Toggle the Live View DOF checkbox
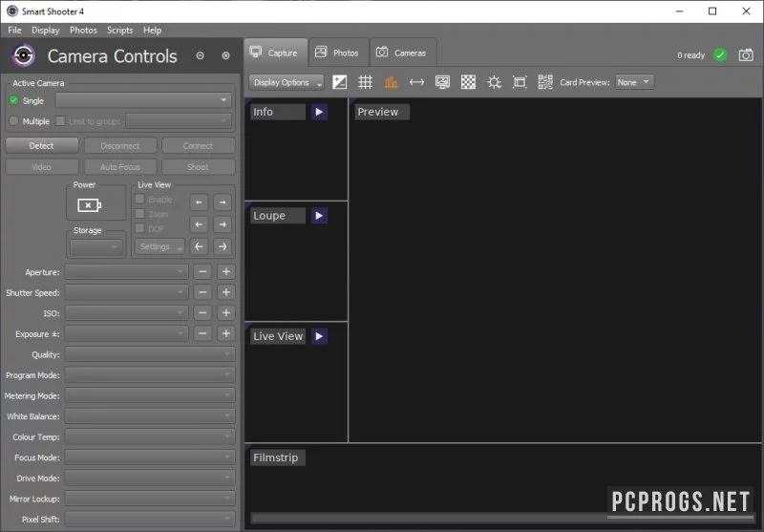Image resolution: width=764 pixels, height=532 pixels. (x=139, y=228)
